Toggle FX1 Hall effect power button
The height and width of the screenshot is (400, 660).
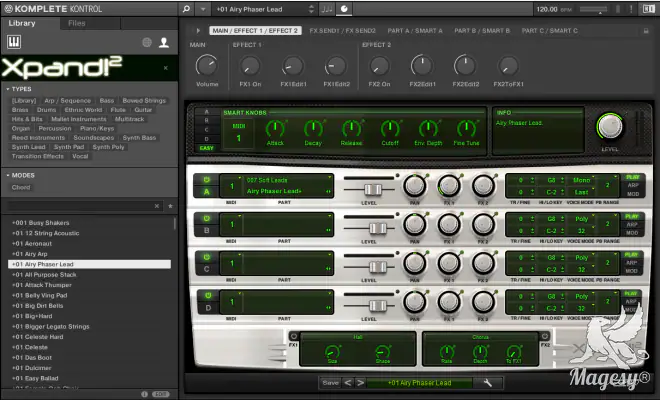pyautogui.click(x=294, y=336)
